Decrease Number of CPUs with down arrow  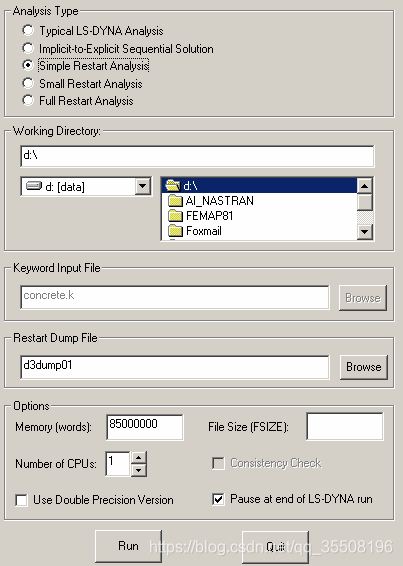139,470
